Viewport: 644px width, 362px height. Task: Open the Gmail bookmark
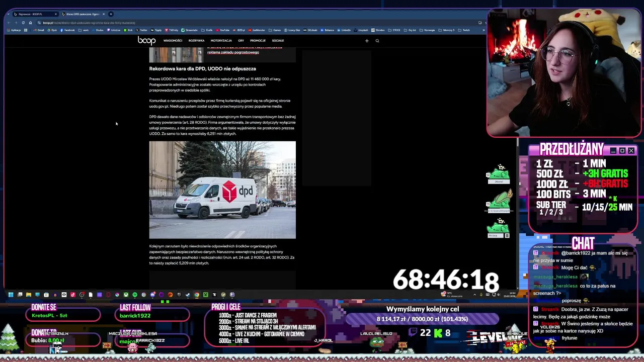39,30
